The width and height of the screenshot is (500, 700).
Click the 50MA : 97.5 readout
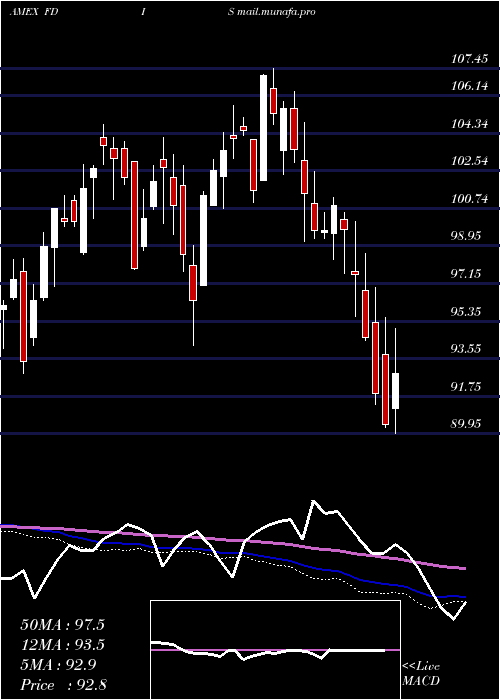click(62, 625)
